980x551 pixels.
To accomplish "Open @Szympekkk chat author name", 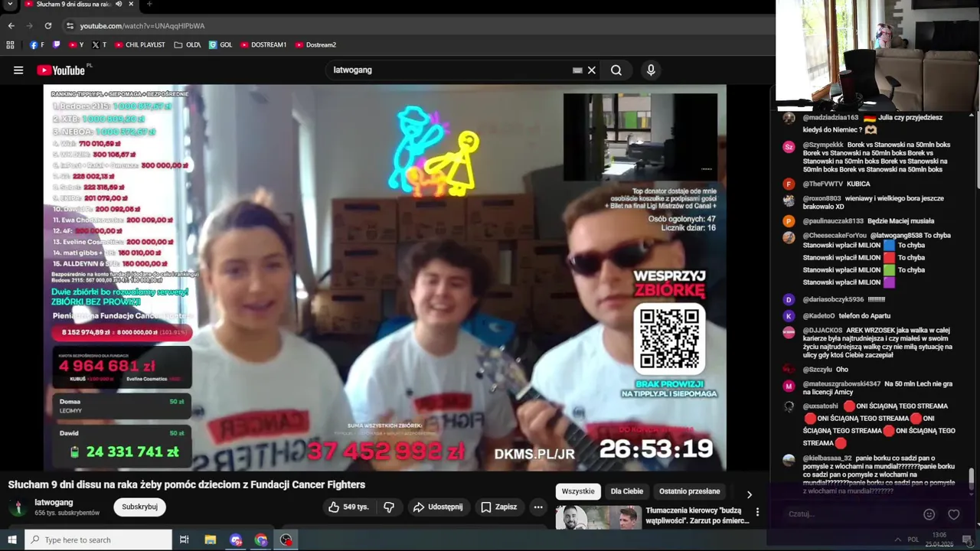I will coord(823,145).
